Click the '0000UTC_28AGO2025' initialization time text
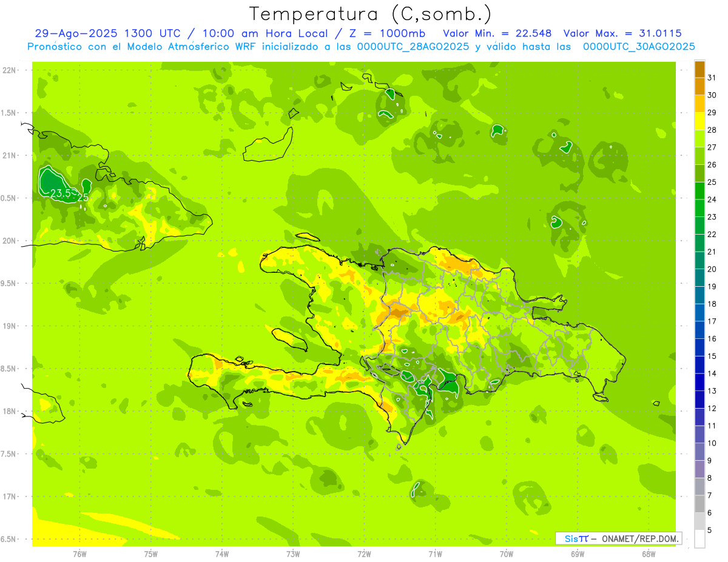This screenshot has height=562, width=728. (x=413, y=47)
